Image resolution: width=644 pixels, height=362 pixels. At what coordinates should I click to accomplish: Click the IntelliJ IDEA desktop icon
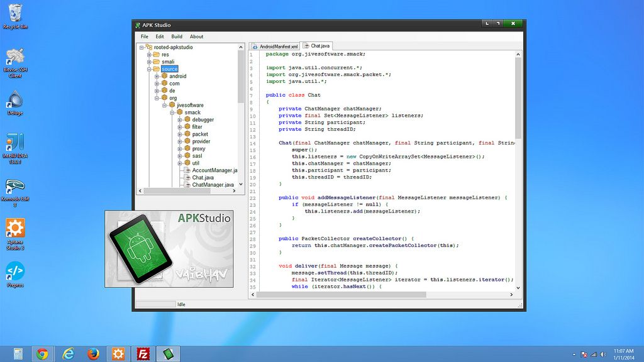15,143
